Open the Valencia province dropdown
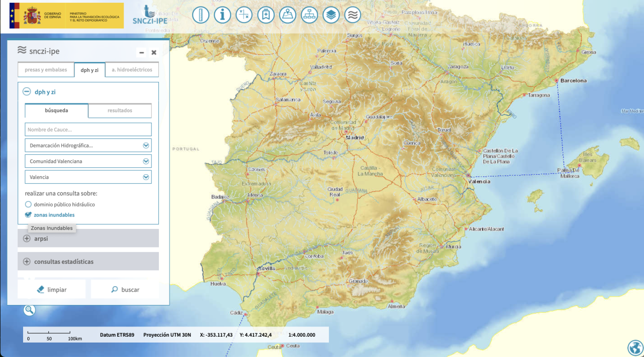644x357 pixels. tap(88, 177)
